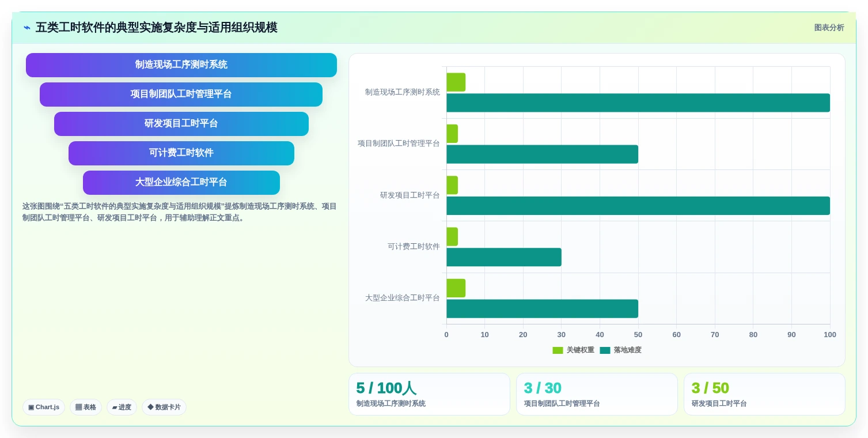Click the 数据卡片 tag chip
This screenshot has height=438, width=868.
164,407
